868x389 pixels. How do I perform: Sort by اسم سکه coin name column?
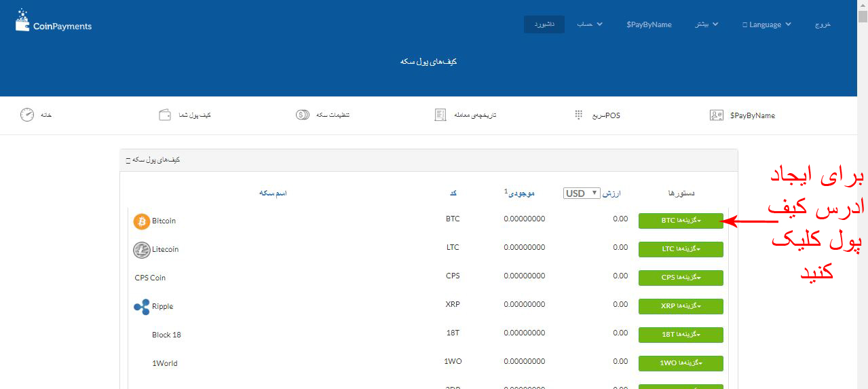273,193
